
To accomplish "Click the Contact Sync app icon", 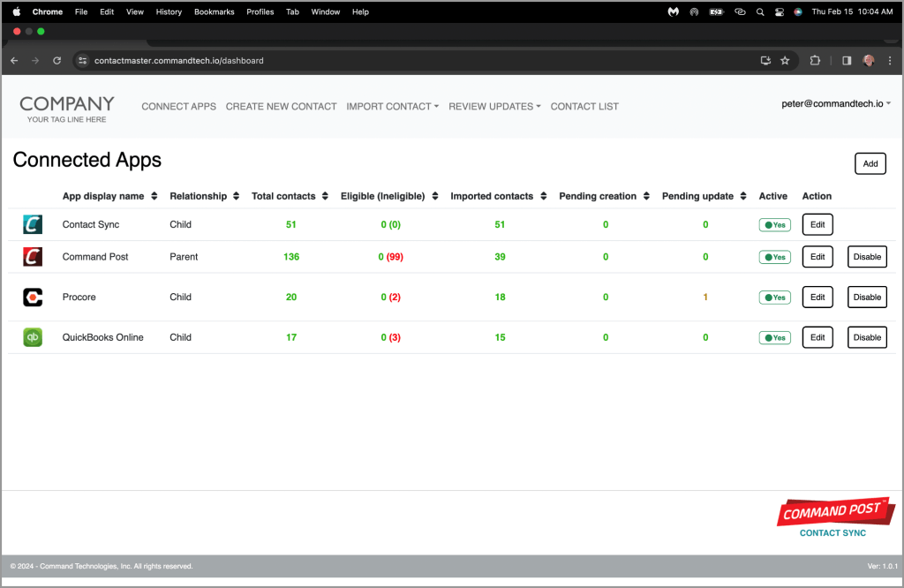I will pyautogui.click(x=33, y=224).
